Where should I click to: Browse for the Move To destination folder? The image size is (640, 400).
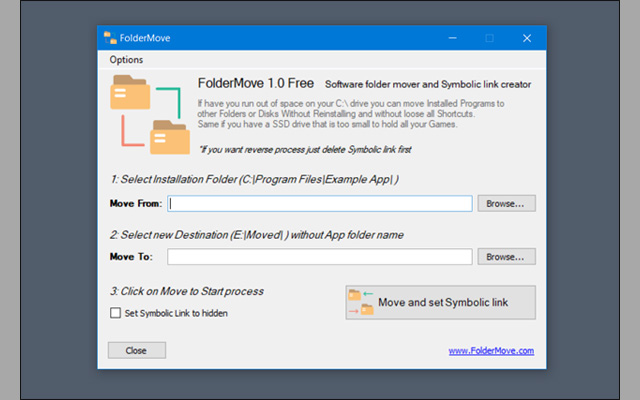[506, 257]
